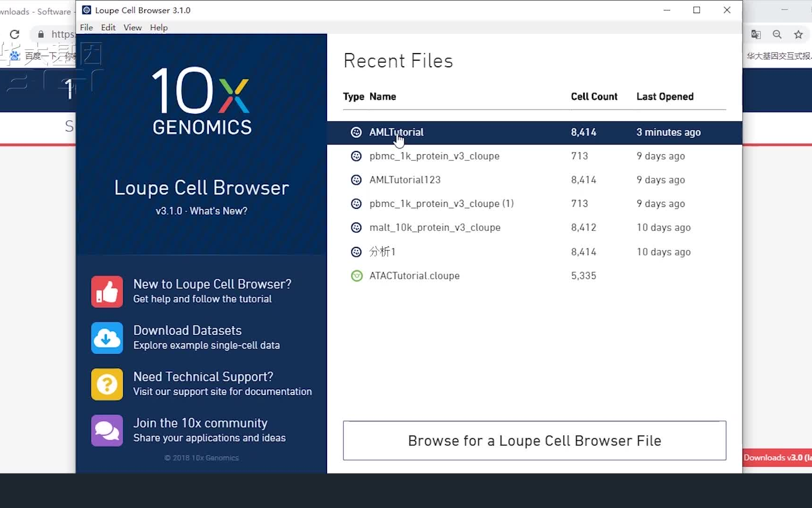This screenshot has width=812, height=508.
Task: Click the 3 minutes ago timestamp
Action: tap(669, 132)
